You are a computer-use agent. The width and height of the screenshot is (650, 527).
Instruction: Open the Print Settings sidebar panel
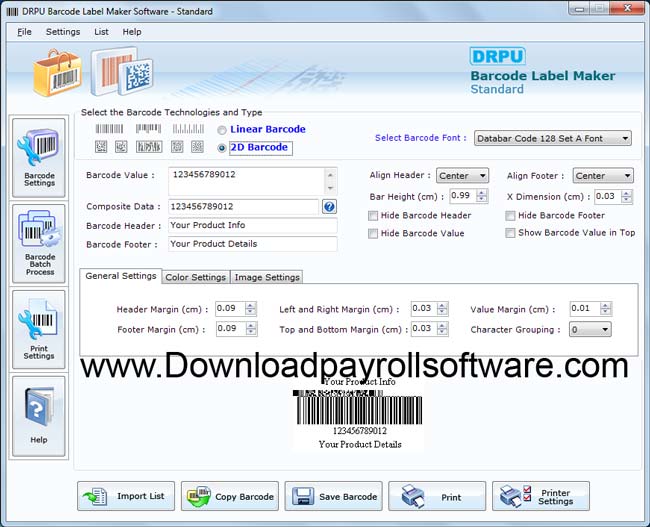[x=39, y=330]
